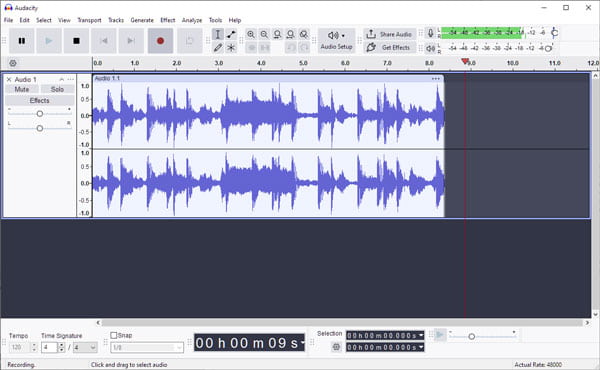The image size is (600, 370).
Task: Open selection end time format dropdown
Action: click(421, 347)
